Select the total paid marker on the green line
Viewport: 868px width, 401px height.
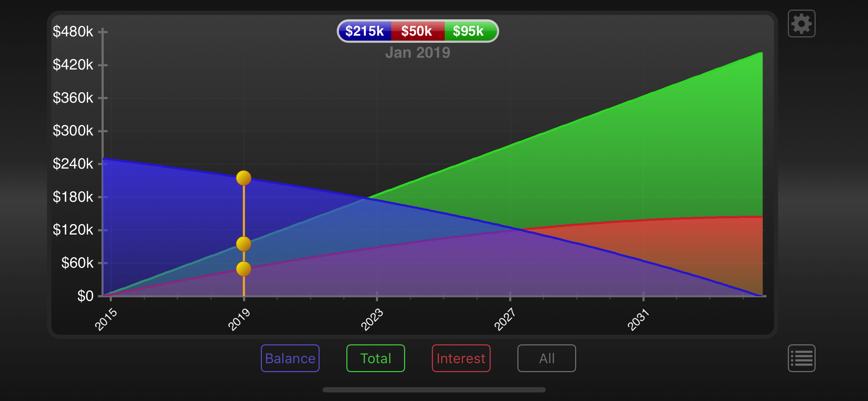(244, 244)
